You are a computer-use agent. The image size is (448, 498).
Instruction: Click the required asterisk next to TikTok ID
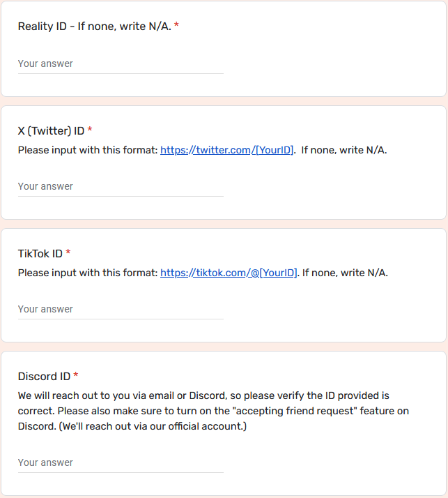coord(68,252)
